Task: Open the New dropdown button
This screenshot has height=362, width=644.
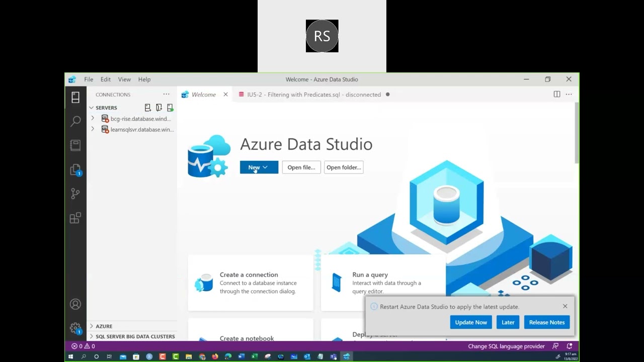Action: (259, 167)
